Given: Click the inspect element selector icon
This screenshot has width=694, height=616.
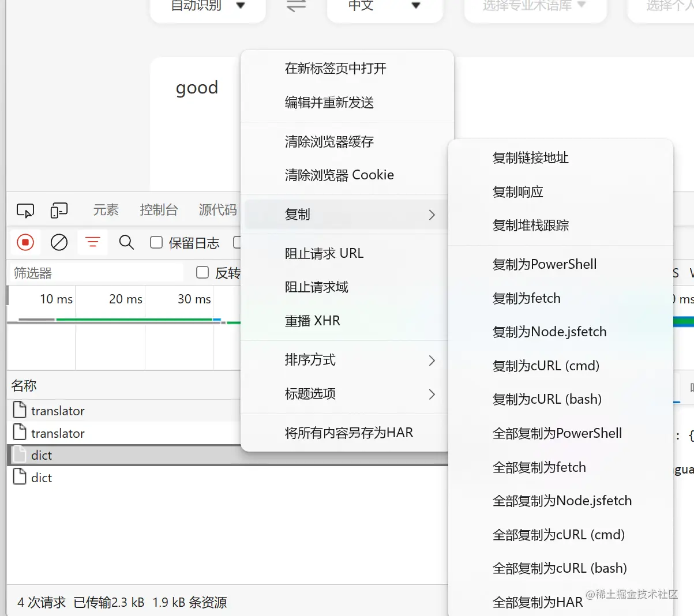Looking at the screenshot, I should [x=25, y=211].
